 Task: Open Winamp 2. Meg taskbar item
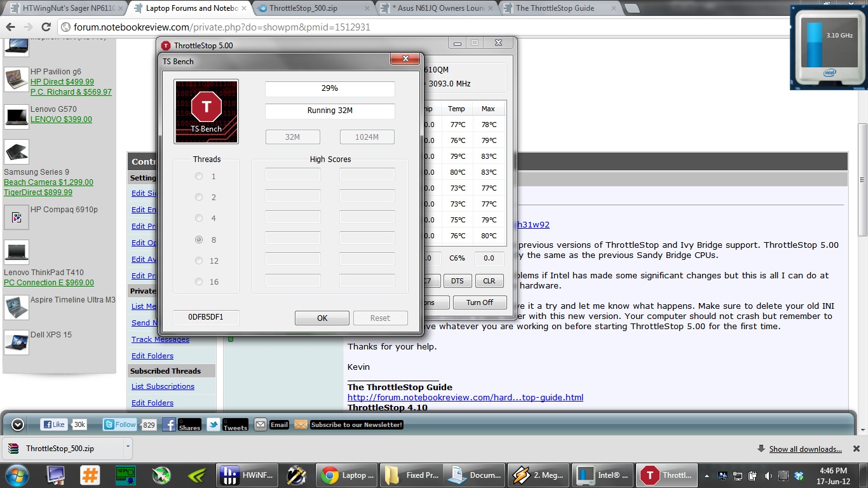(x=539, y=475)
